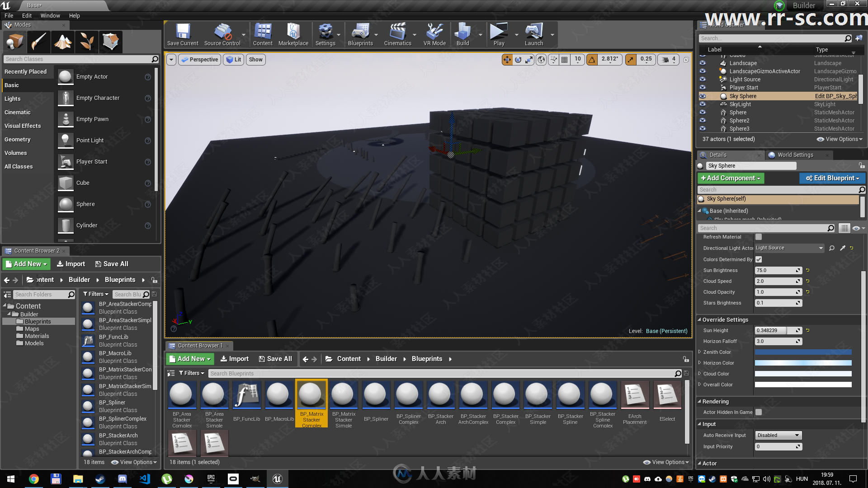This screenshot has width=868, height=488.
Task: Toggle grid snapping in the viewport
Action: [565, 60]
